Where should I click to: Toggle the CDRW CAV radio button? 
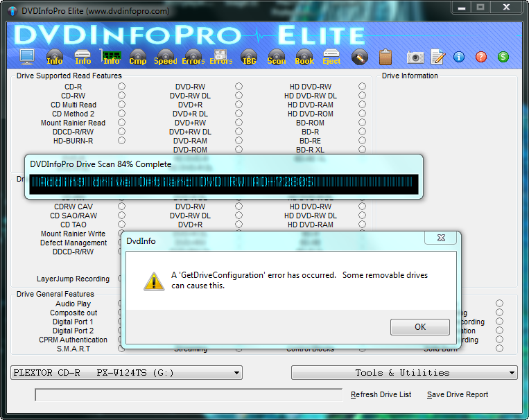121,206
